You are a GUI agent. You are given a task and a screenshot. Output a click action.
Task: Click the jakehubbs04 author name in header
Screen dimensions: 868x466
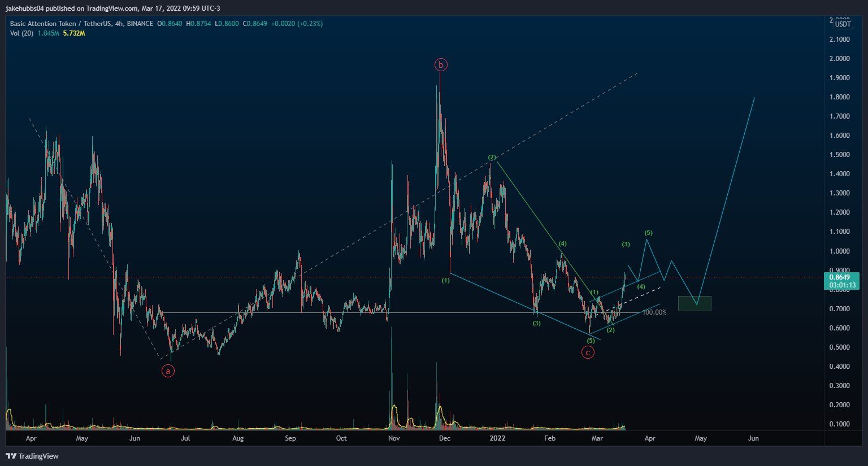click(x=24, y=8)
